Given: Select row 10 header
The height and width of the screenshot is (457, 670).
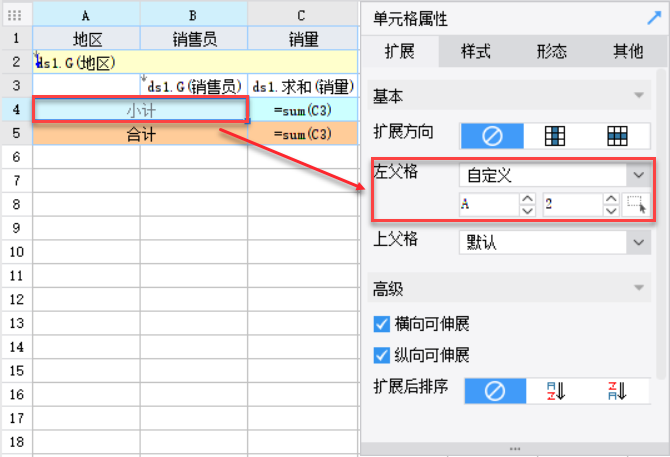Looking at the screenshot, I should pos(16,252).
